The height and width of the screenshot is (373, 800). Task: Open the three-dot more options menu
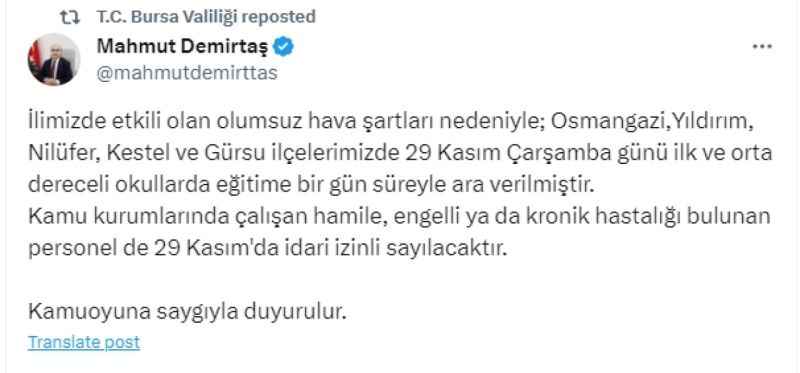(x=762, y=47)
